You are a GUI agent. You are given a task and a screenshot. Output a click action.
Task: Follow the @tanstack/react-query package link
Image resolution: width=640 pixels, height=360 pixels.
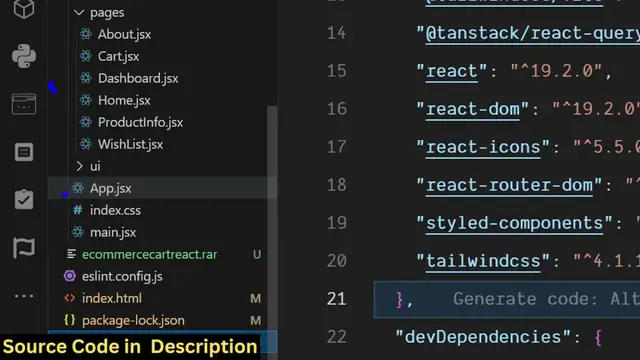533,33
